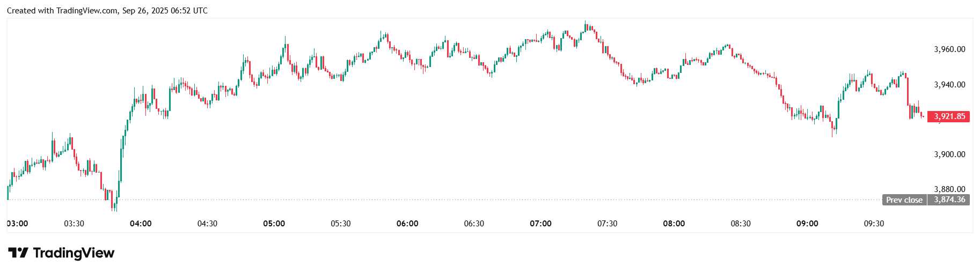Viewport: 980px width, 273px height.
Task: Click the 3,900.00 price axis label
Action: (x=949, y=154)
